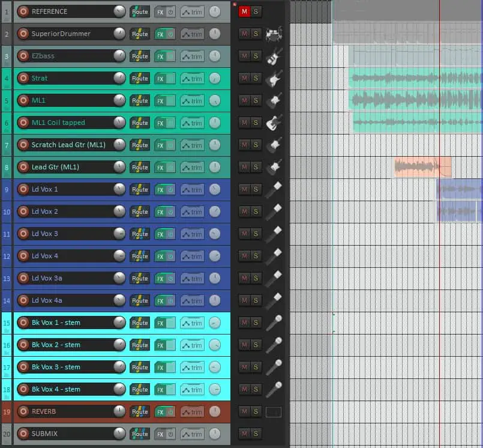Bypass FX on the SUBMIX track
Screen dimensions: 483x448
(x=170, y=434)
